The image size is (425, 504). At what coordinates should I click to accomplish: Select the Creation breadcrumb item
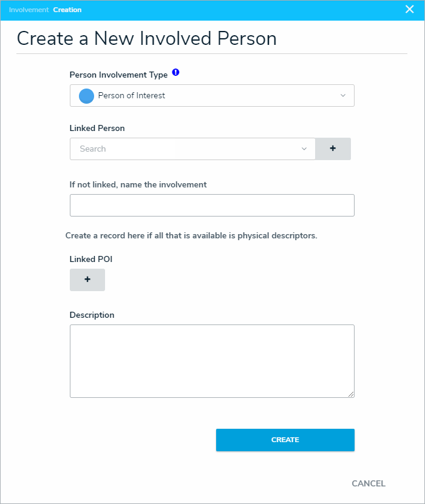67,10
